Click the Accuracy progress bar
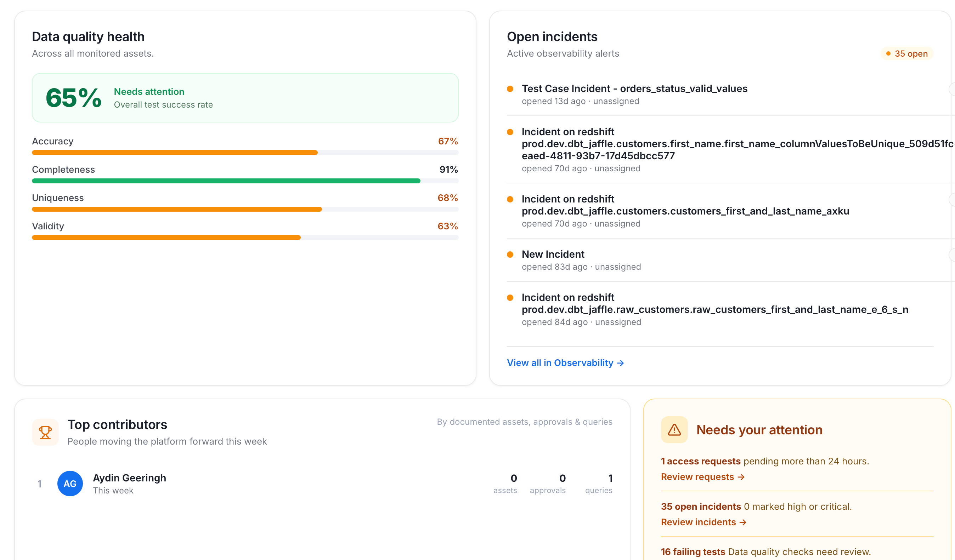The image size is (955, 560). 245,153
